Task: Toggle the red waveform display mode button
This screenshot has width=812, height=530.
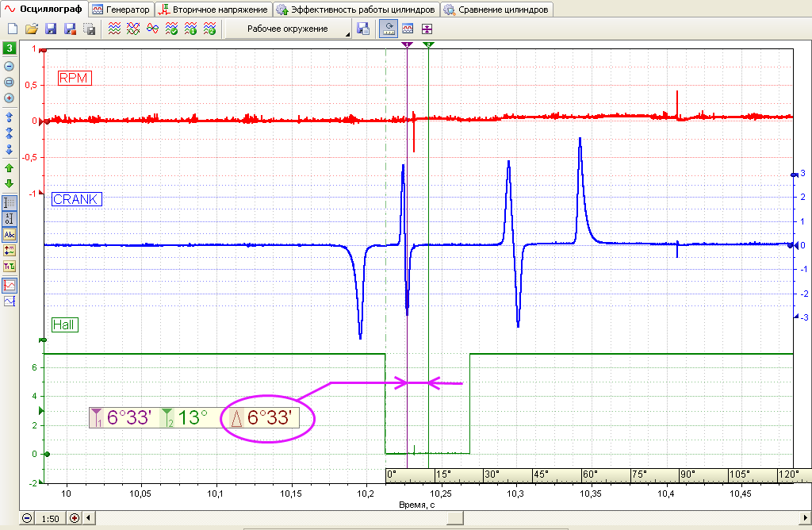Action: pyautogui.click(x=10, y=285)
